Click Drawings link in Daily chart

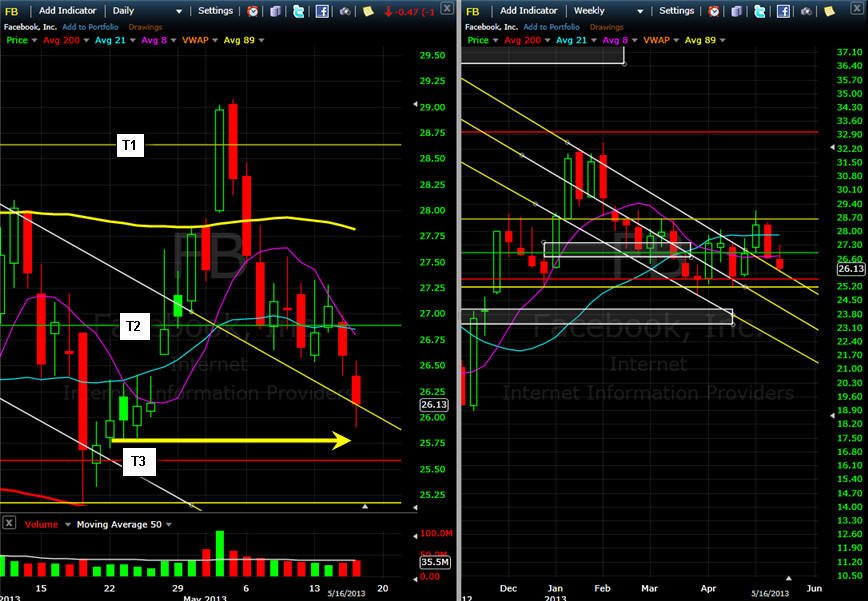click(x=146, y=27)
